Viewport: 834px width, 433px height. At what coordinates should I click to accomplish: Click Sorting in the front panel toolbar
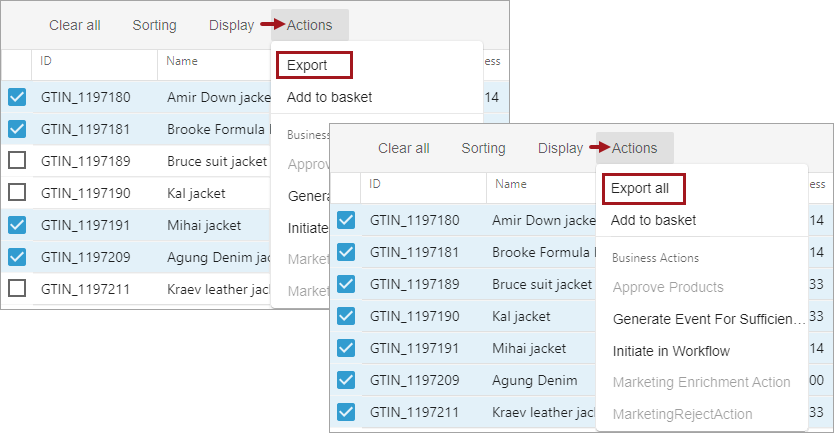[x=483, y=148]
